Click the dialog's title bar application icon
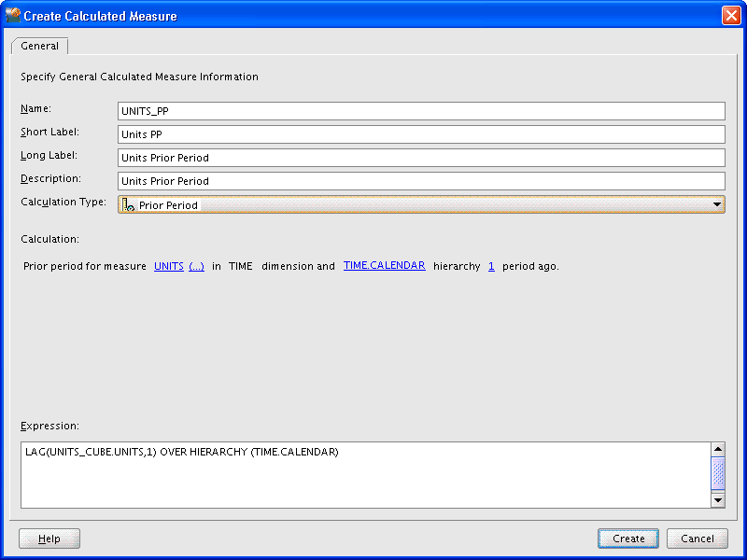Screen dimensions: 747x560 (13, 14)
